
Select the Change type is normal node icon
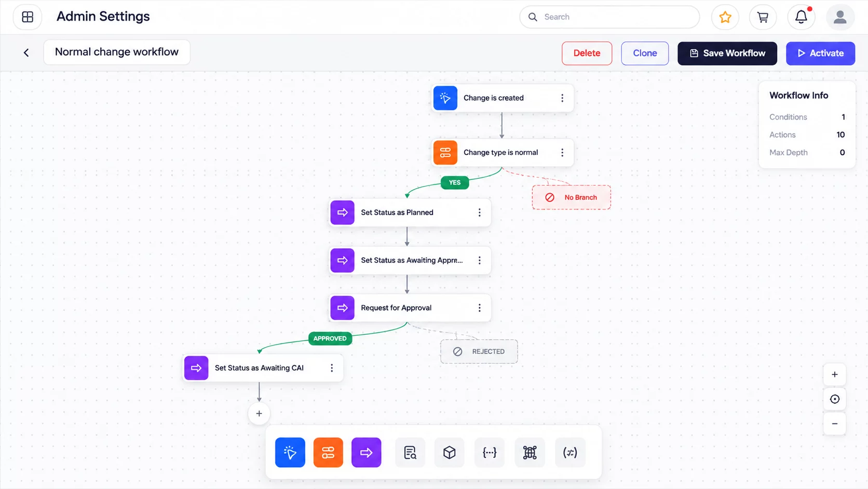(445, 153)
